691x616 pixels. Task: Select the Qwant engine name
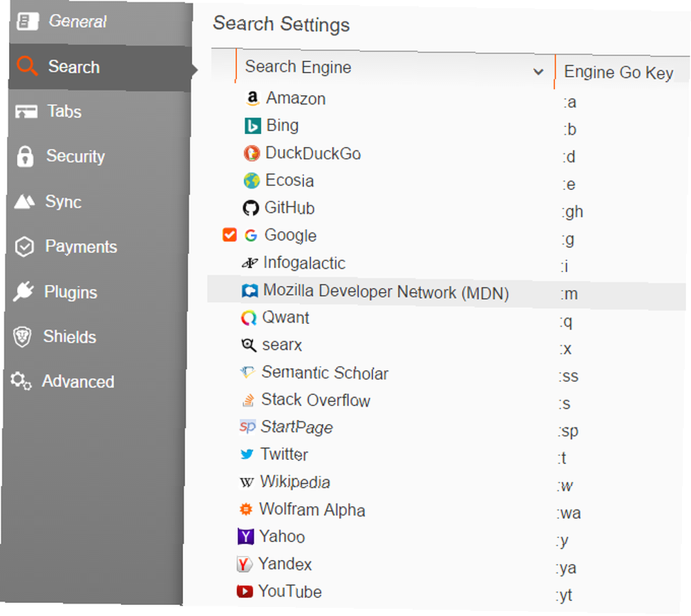[285, 318]
